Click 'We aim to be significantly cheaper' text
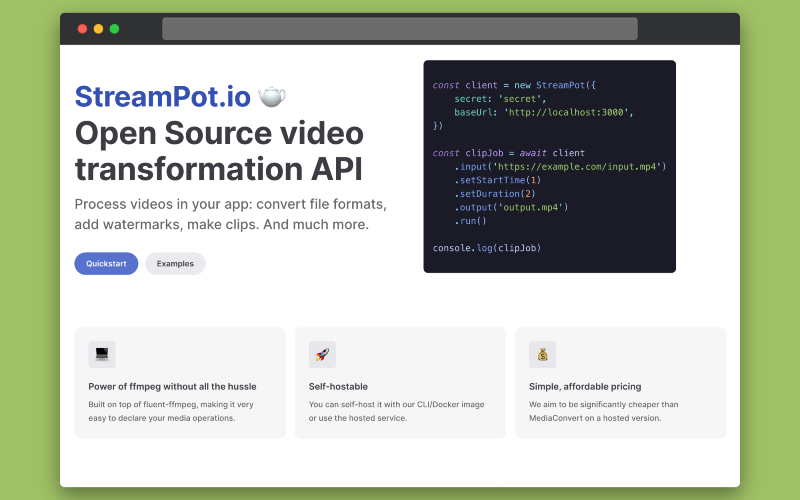The image size is (800, 500). (604, 411)
